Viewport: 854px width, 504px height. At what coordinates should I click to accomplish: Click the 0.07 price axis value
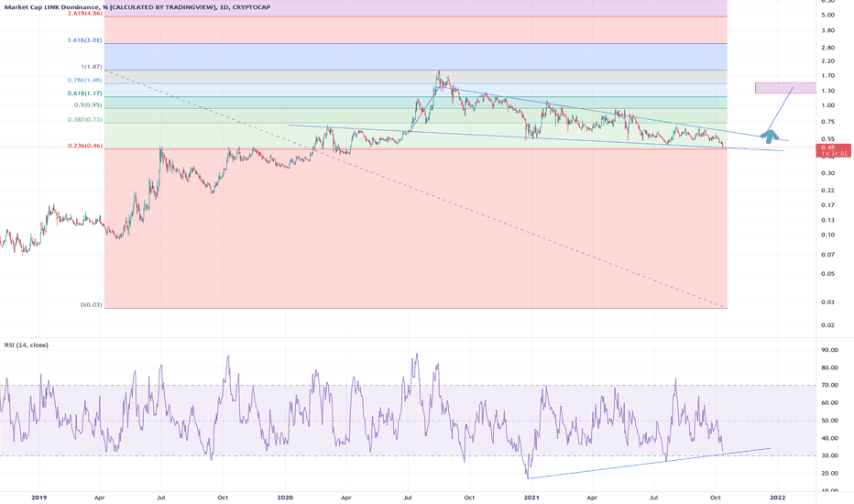827,255
